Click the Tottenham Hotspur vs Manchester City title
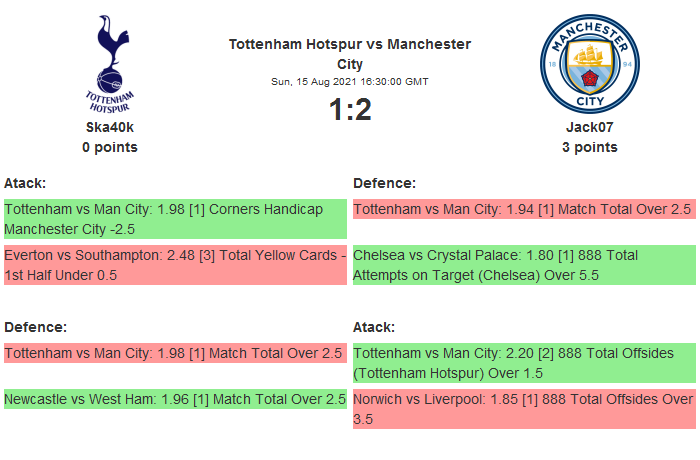700x460 pixels. [x=349, y=53]
